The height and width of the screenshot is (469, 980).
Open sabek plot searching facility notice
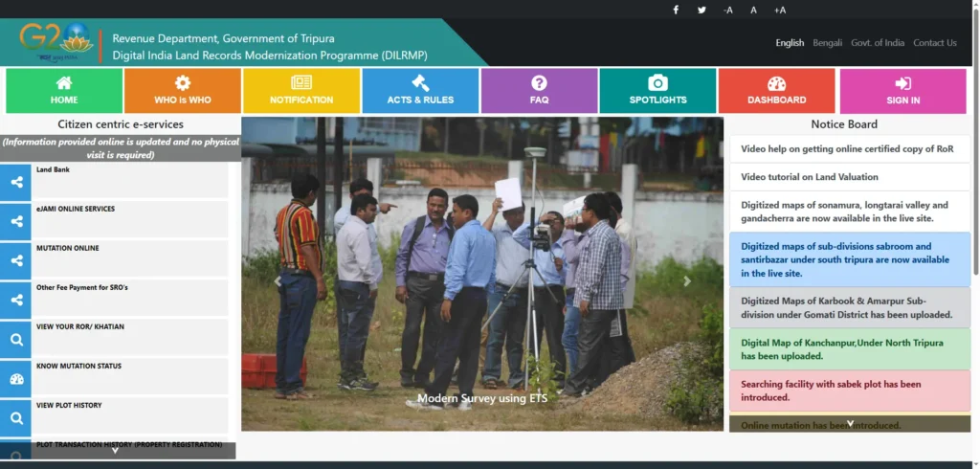coord(850,391)
